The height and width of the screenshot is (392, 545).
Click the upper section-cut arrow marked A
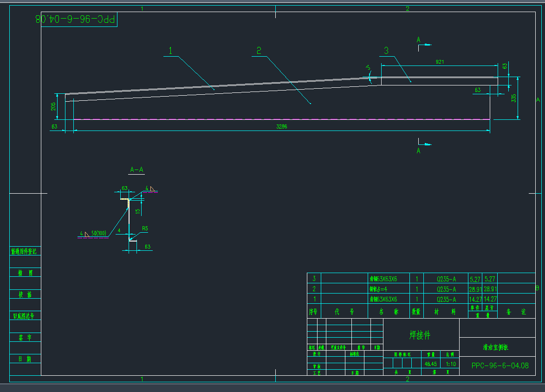point(423,44)
